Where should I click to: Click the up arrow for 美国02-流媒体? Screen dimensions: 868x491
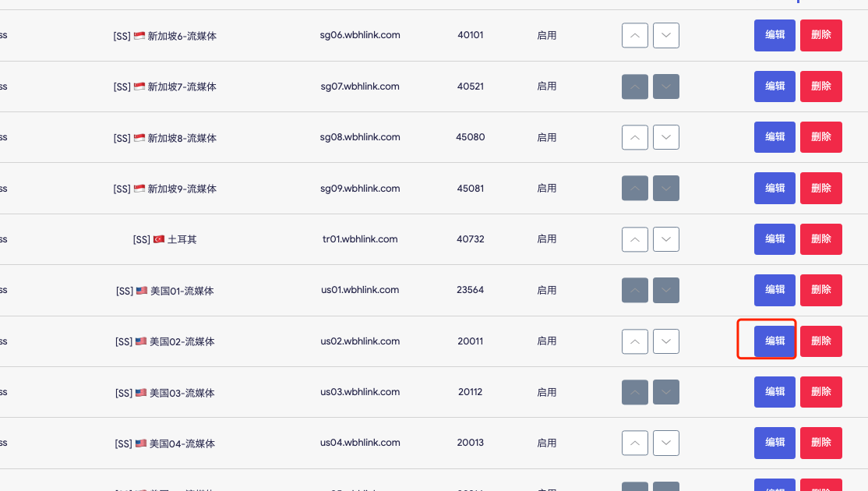coord(634,341)
